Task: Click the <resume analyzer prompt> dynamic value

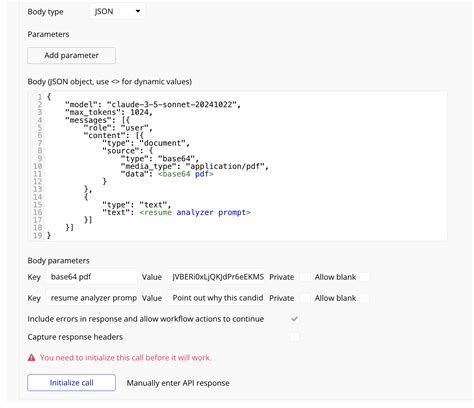Action: [x=195, y=212]
